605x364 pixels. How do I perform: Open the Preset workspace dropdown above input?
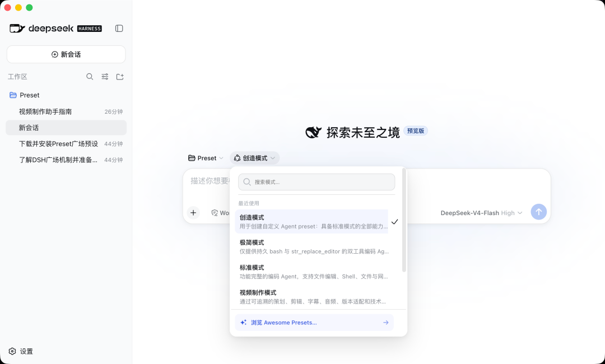click(206, 158)
